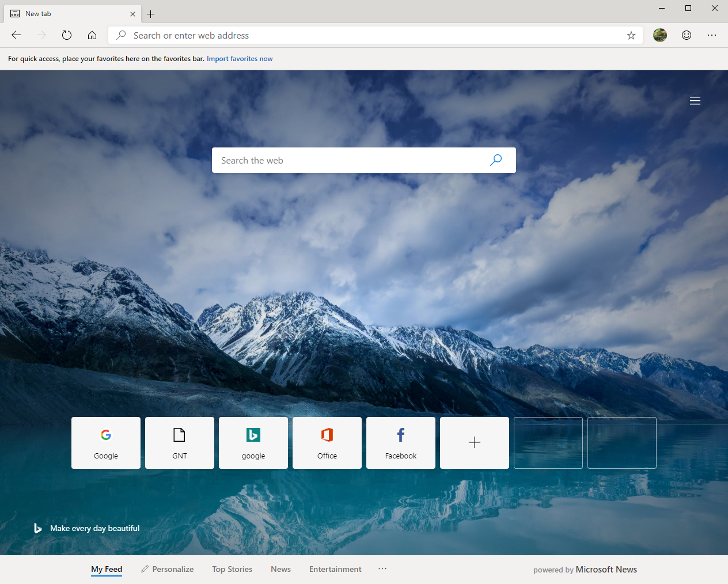
Task: Click the profile avatar picture
Action: 659,35
